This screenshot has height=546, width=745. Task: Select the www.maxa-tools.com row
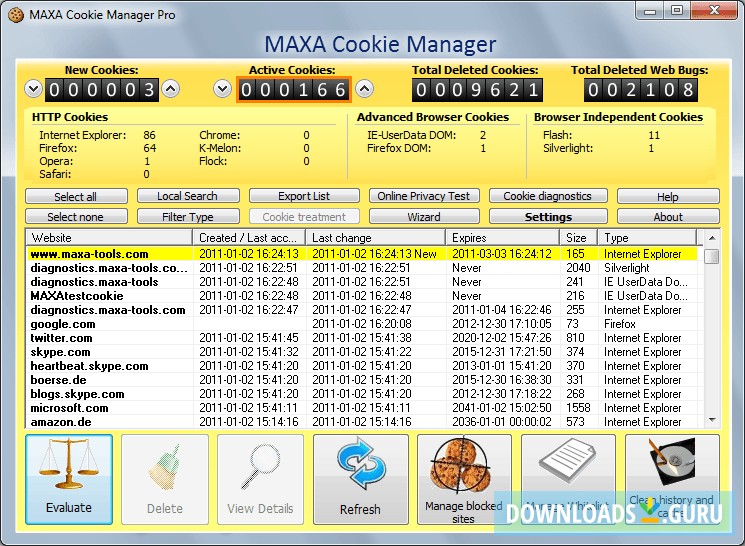tap(362, 254)
